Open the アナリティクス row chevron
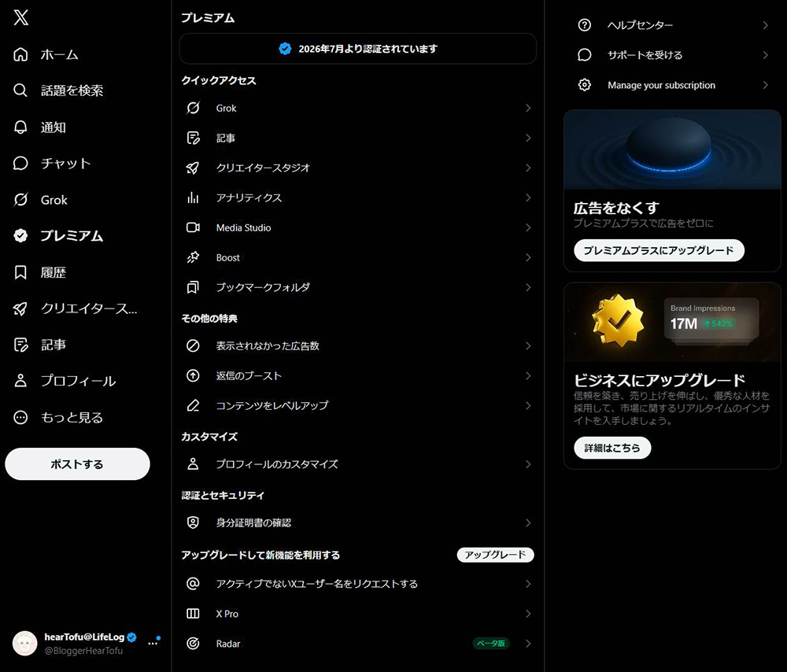This screenshot has width=787, height=672. [528, 198]
